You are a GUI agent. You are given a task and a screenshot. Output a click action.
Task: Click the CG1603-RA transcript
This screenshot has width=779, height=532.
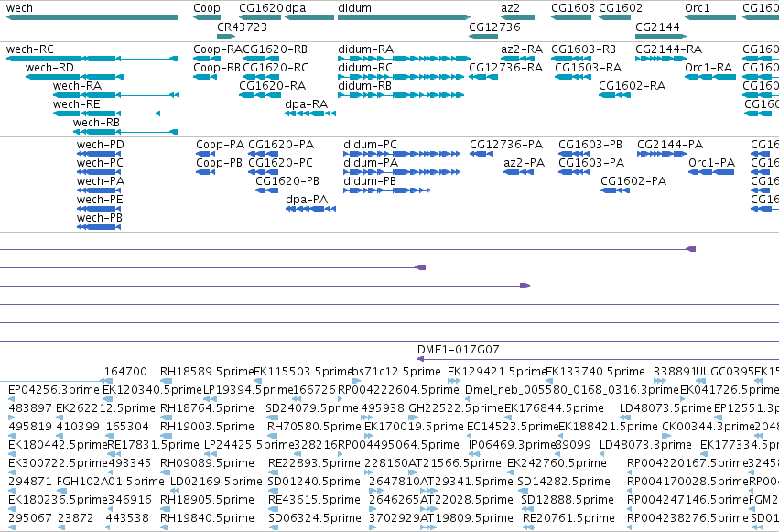point(573,77)
